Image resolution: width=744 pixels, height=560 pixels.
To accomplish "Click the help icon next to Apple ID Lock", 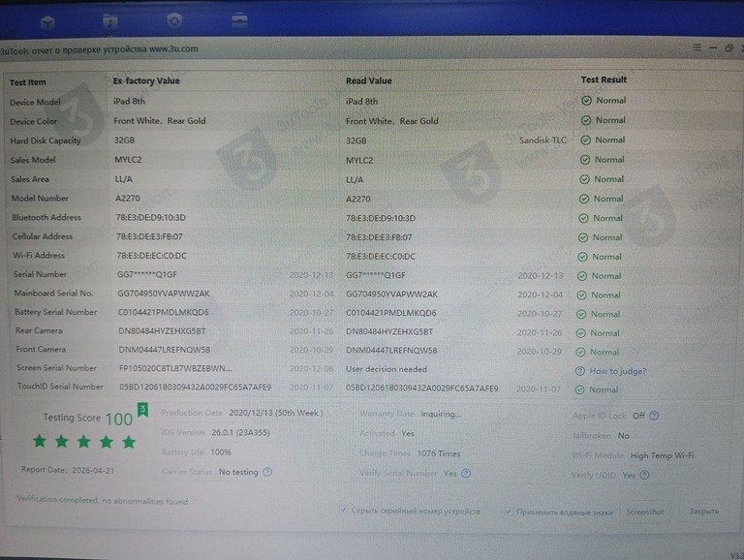I will pyautogui.click(x=654, y=416).
